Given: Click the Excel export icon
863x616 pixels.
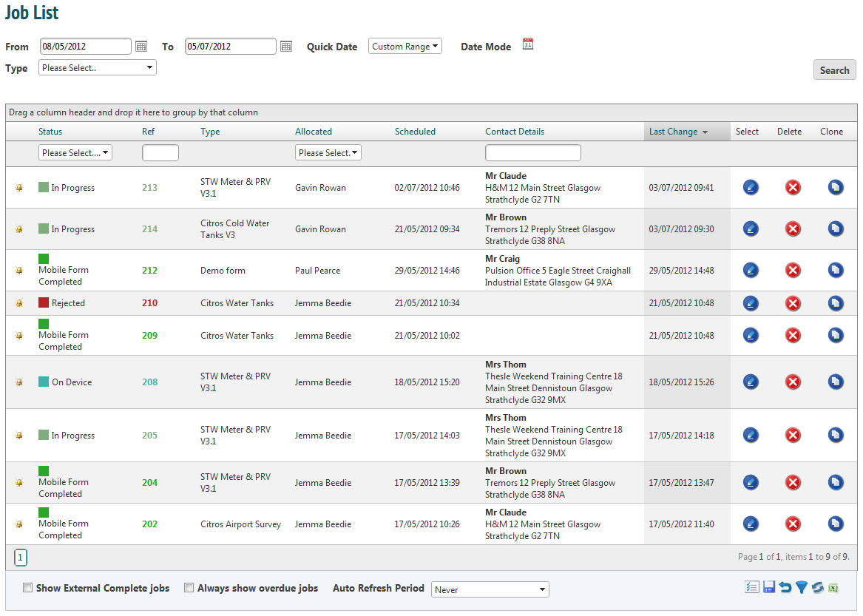Looking at the screenshot, I should pos(833,588).
